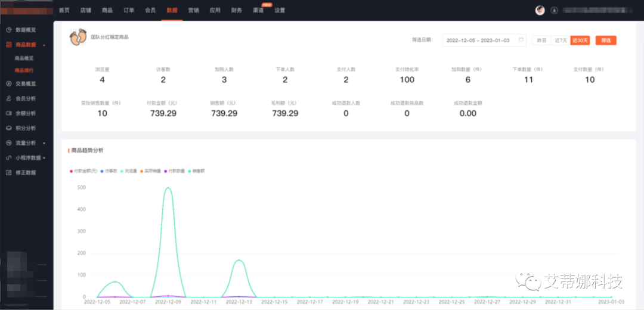Expand the 流量分析 sidebar menu

[x=26, y=143]
